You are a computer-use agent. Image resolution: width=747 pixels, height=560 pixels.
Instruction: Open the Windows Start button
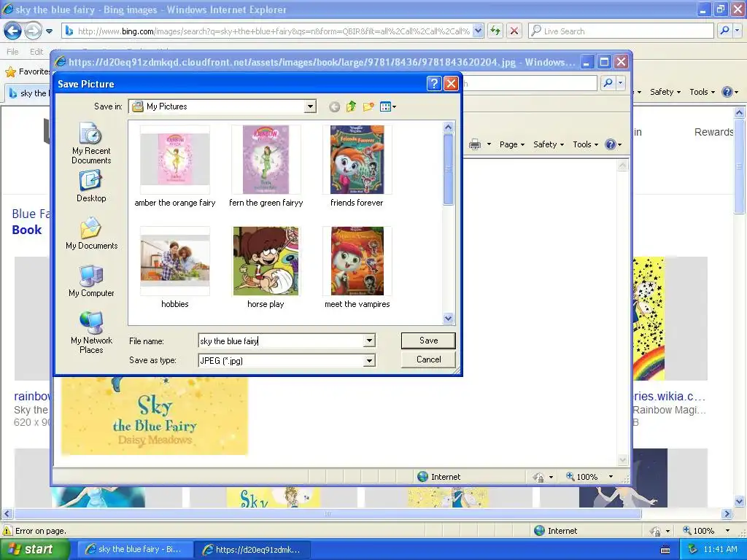(x=34, y=549)
